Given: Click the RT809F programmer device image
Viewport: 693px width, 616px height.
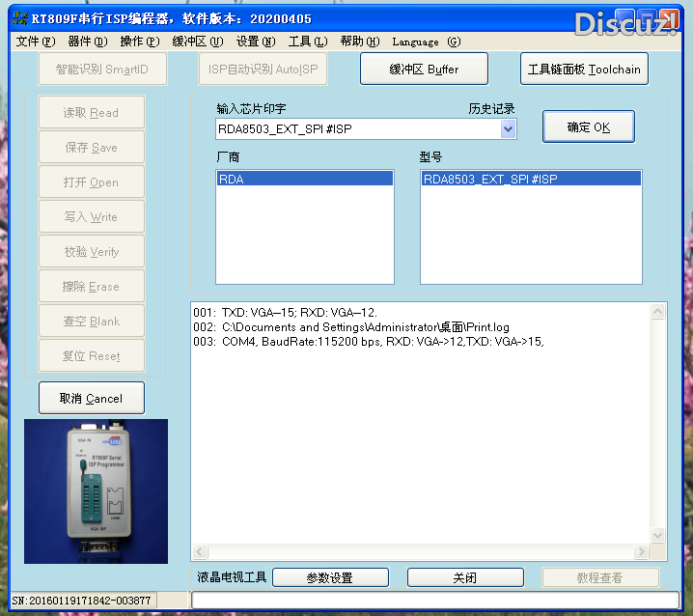Looking at the screenshot, I should pos(96,490).
